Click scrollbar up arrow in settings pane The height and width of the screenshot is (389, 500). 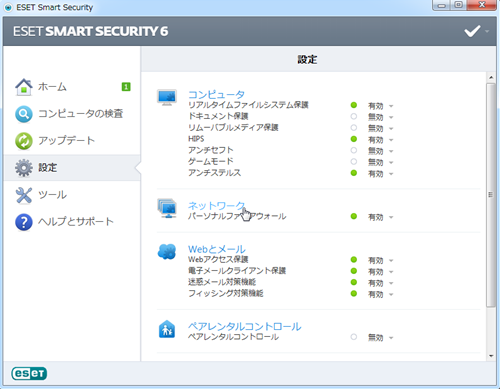point(491,77)
